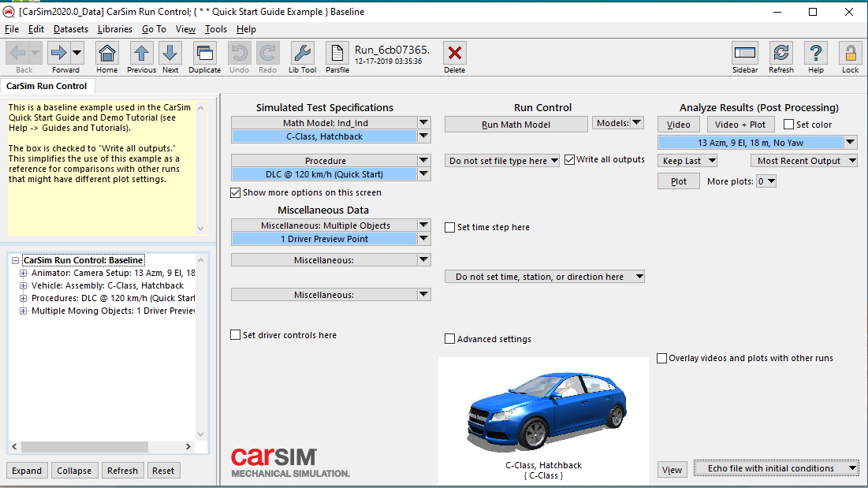Click the Lock padlock icon
868x488 pixels.
pos(850,54)
